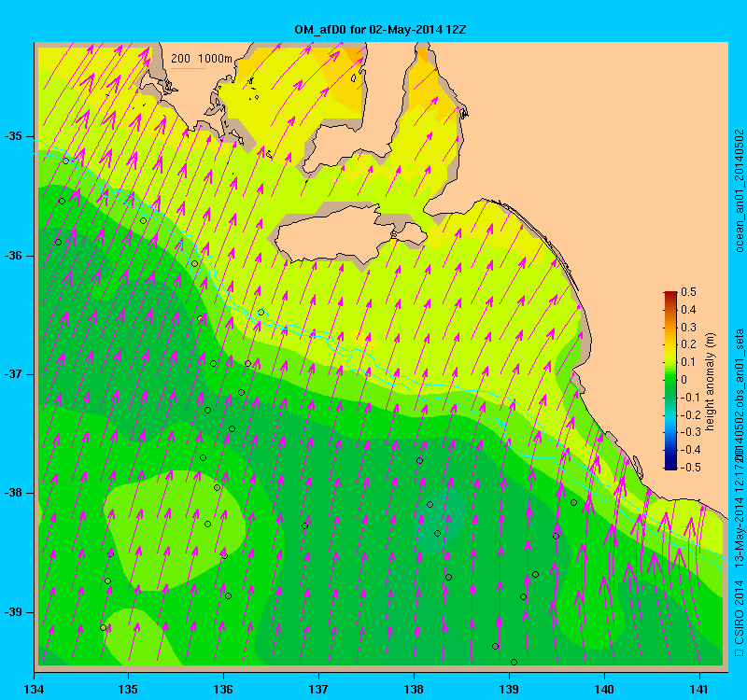Click the 'ocean_an01_20140502' vertical label

[739, 191]
